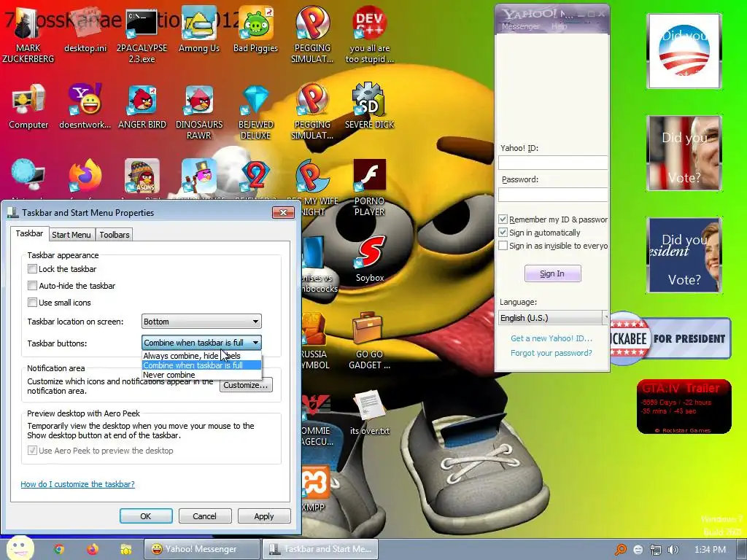Collapse the Taskbar buttons dropdown
The image size is (747, 560).
pos(201,343)
